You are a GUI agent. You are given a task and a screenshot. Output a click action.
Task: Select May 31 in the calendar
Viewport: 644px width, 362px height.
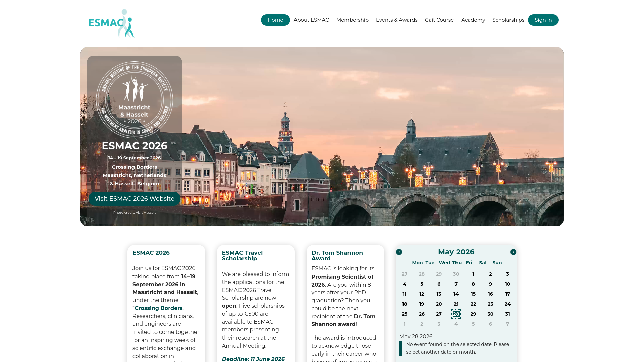508,314
